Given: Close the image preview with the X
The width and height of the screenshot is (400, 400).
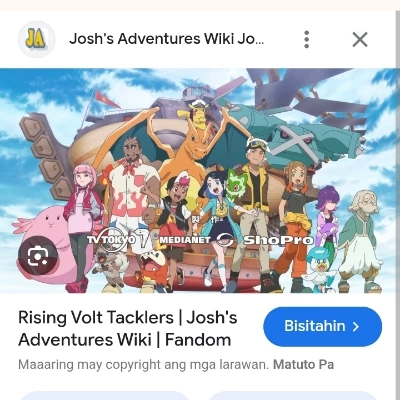Looking at the screenshot, I should click(x=360, y=40).
